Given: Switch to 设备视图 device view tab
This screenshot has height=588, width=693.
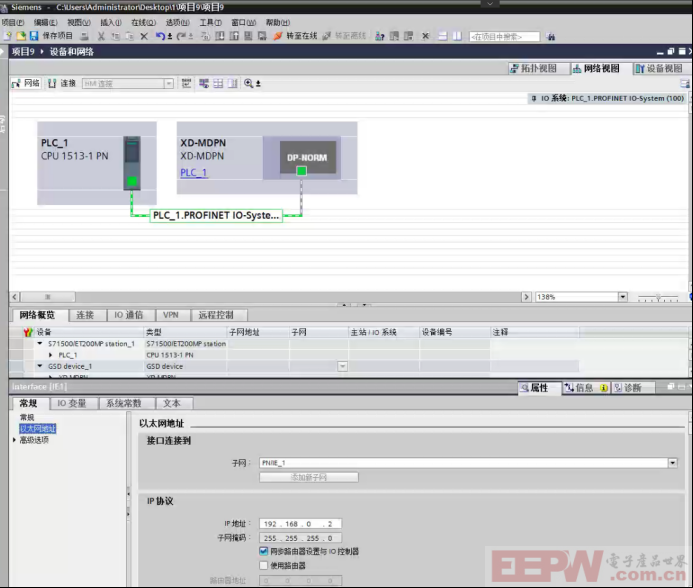Looking at the screenshot, I should tap(659, 69).
